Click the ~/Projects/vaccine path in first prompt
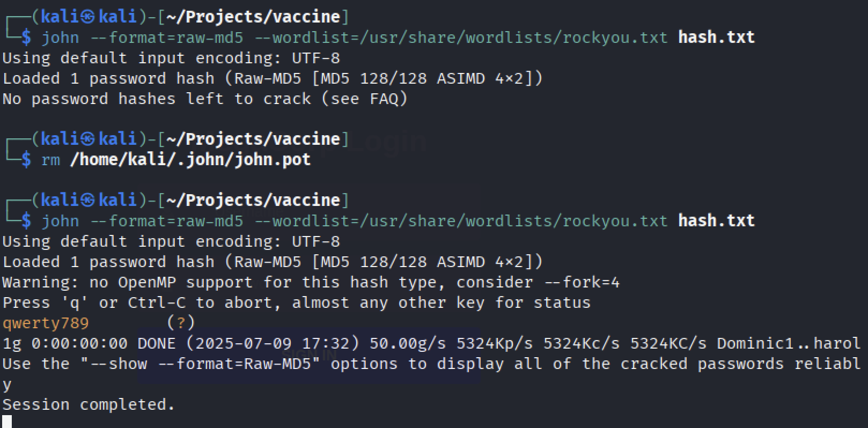Screen dimensions: 868x428 253,17
